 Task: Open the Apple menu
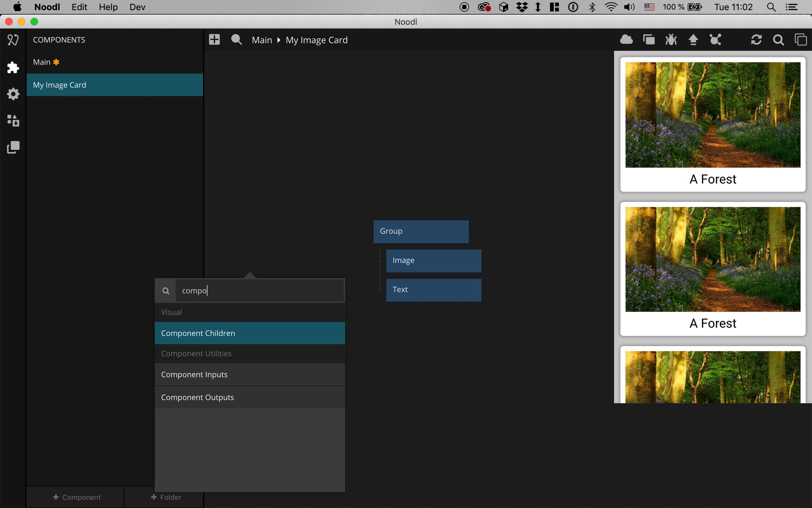(x=17, y=7)
